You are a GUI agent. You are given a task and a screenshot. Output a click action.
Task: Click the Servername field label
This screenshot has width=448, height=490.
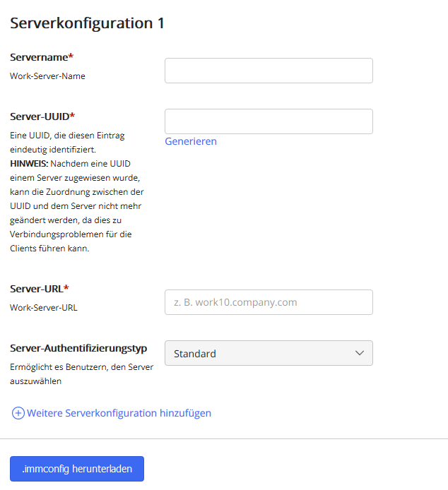(39, 56)
